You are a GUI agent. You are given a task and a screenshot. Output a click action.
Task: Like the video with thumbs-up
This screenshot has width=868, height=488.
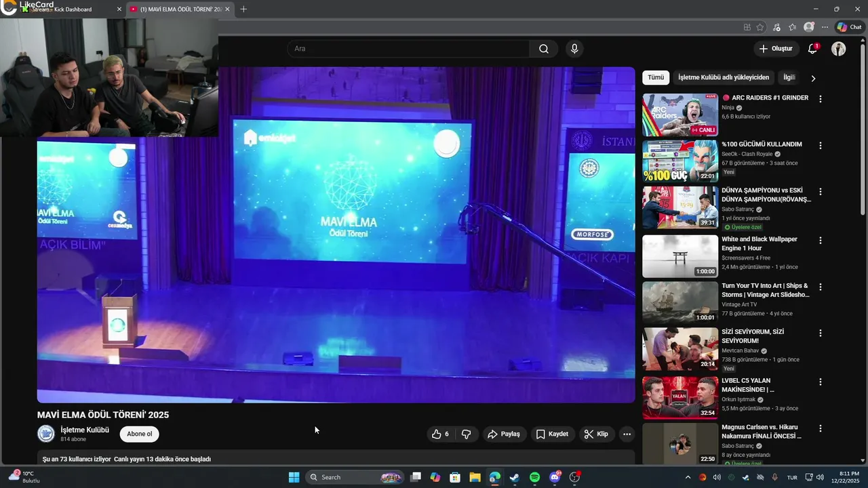coord(441,434)
